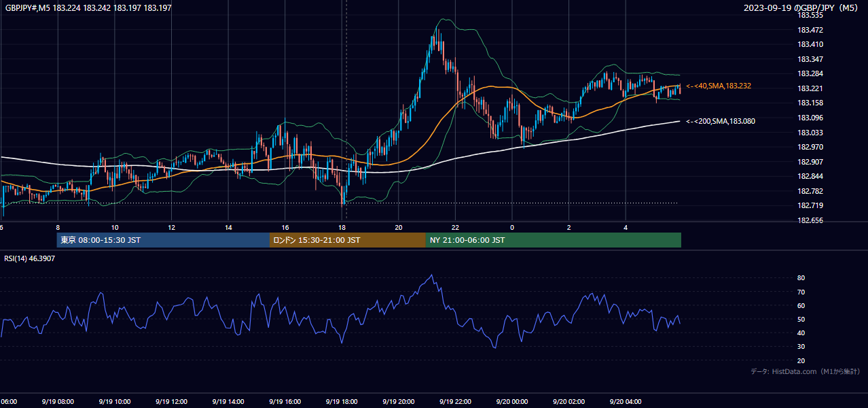Screen dimensions: 868x408
Task: Click price axis value 183.535
Action: 810,15
